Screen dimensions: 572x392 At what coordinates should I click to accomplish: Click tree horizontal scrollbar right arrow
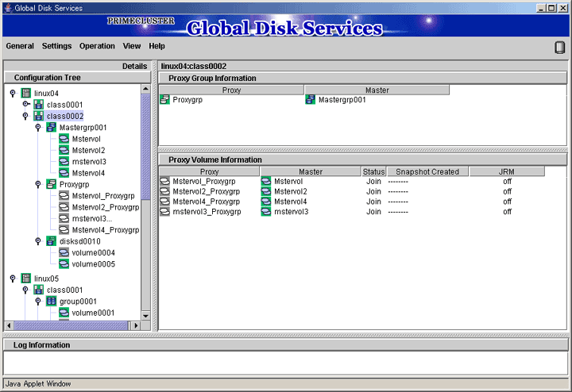click(x=137, y=325)
